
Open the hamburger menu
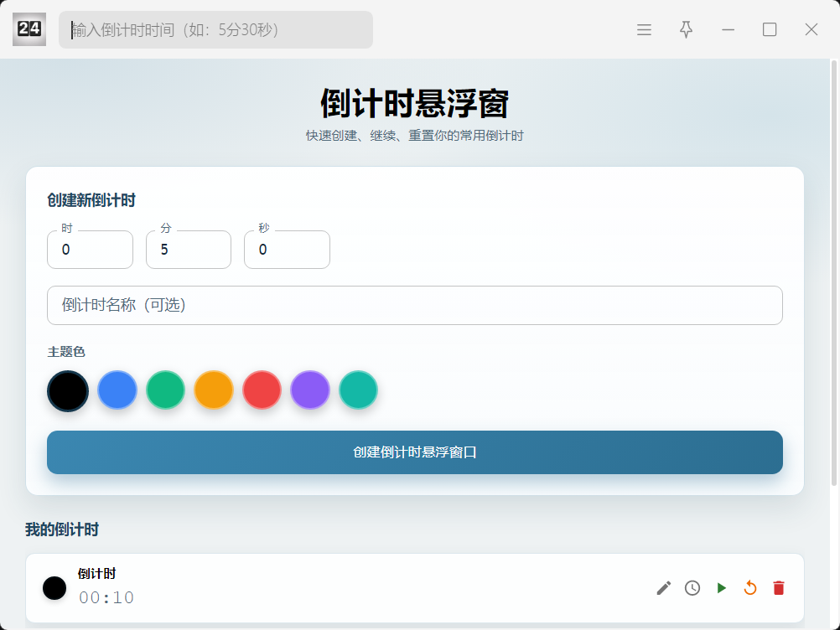pyautogui.click(x=644, y=30)
